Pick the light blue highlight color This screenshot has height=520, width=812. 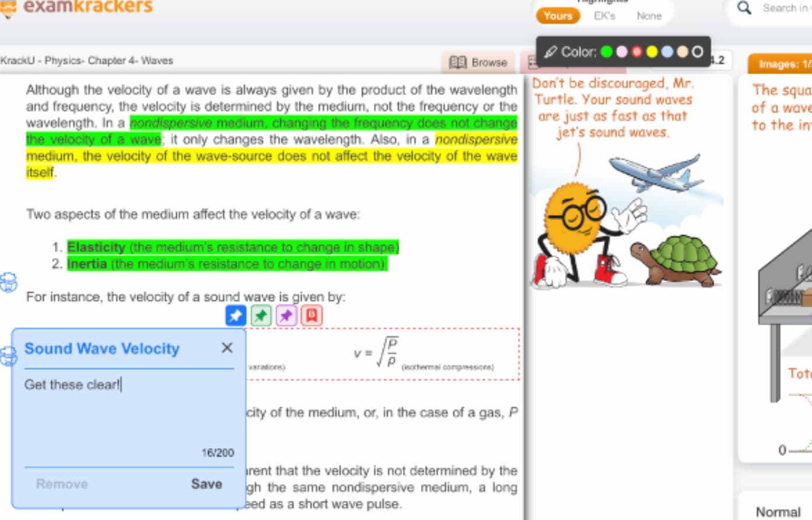[667, 52]
